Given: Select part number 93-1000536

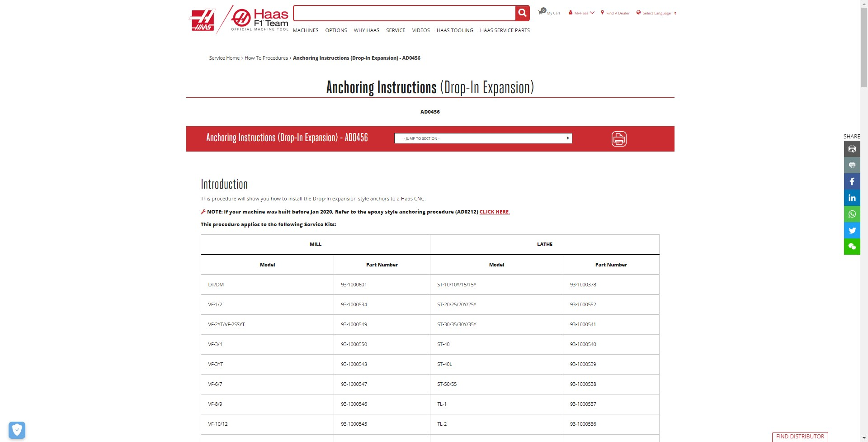Looking at the screenshot, I should (611, 424).
